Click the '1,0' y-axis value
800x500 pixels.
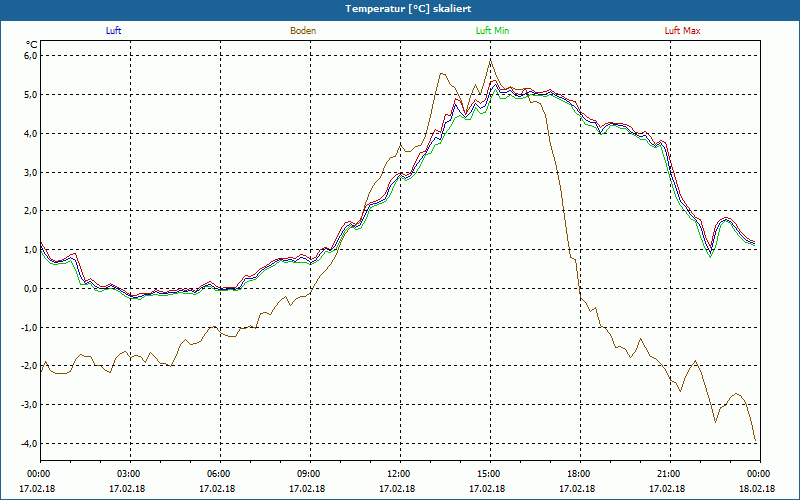(x=31, y=249)
